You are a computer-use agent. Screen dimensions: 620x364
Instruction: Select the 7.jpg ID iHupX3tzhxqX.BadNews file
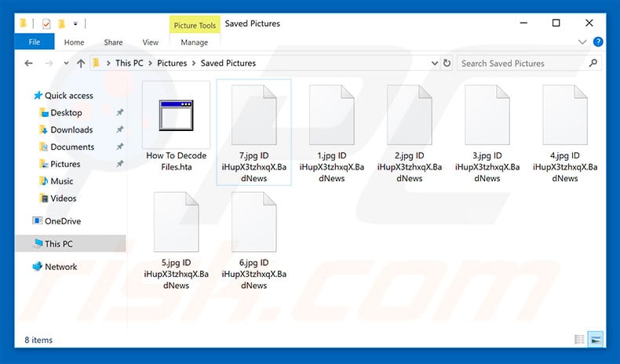point(253,133)
